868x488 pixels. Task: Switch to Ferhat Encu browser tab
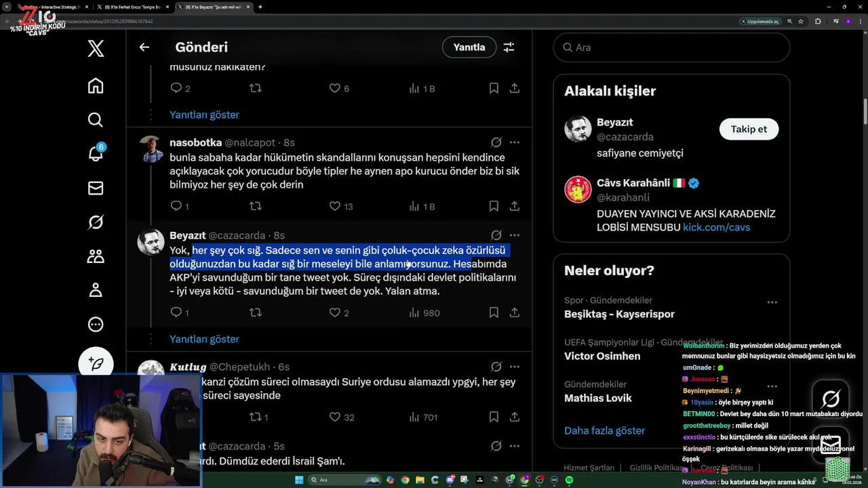(x=133, y=7)
